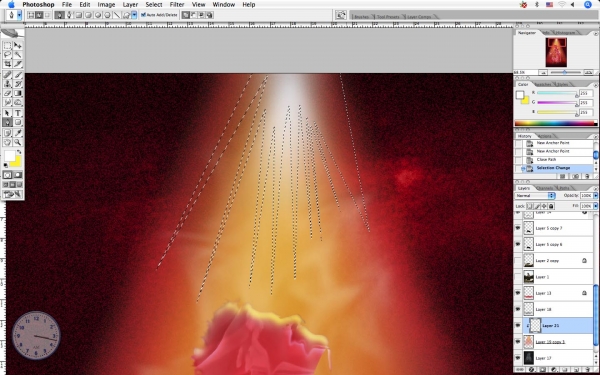This screenshot has height=375, width=600.
Task: Choose Freeform Pen in options bar
Action: click(69, 15)
